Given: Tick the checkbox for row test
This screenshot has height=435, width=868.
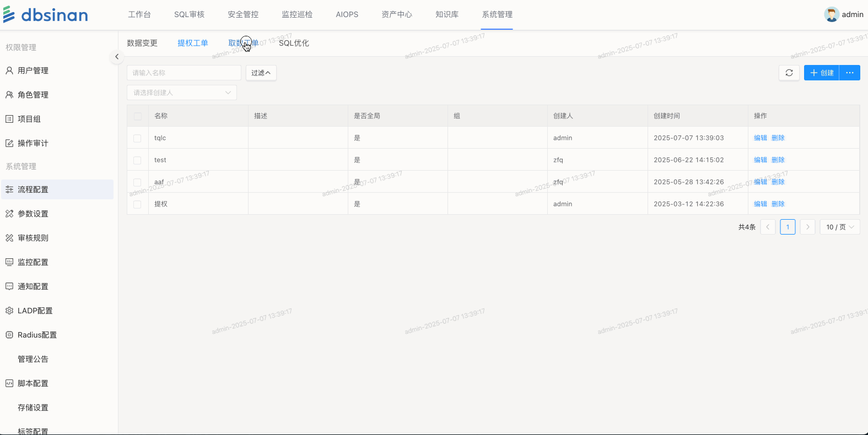Looking at the screenshot, I should pos(137,160).
